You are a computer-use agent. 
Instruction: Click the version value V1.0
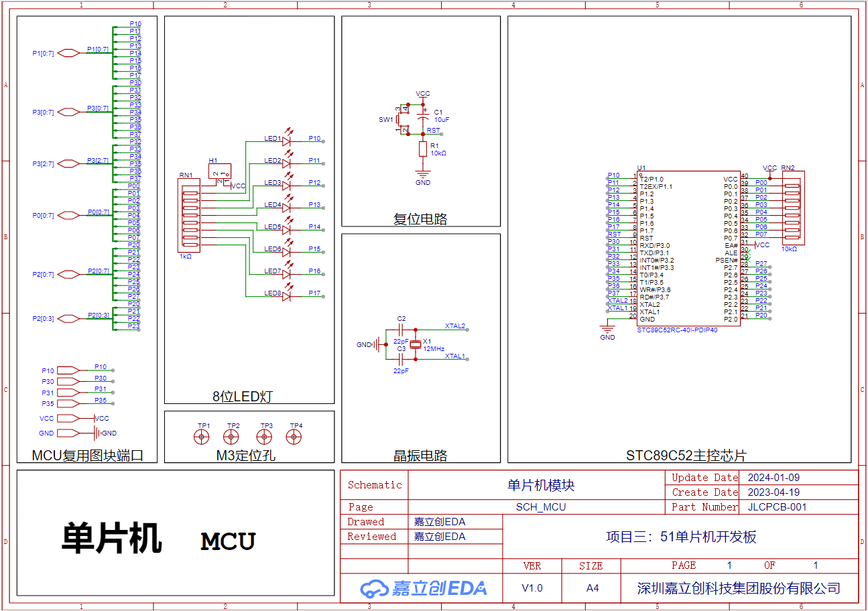click(x=532, y=588)
